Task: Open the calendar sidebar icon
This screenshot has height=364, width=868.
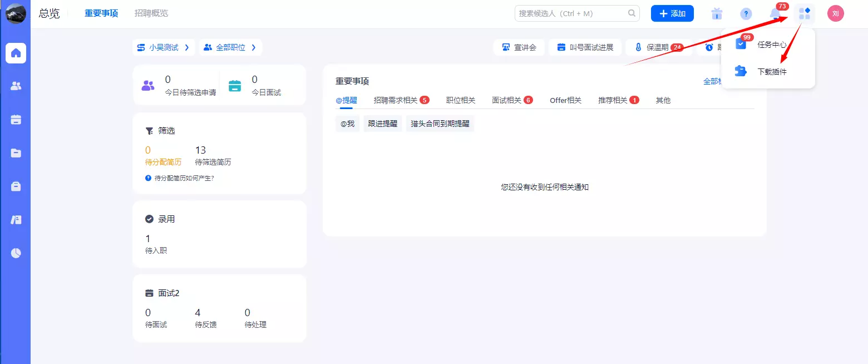Action: [x=16, y=120]
